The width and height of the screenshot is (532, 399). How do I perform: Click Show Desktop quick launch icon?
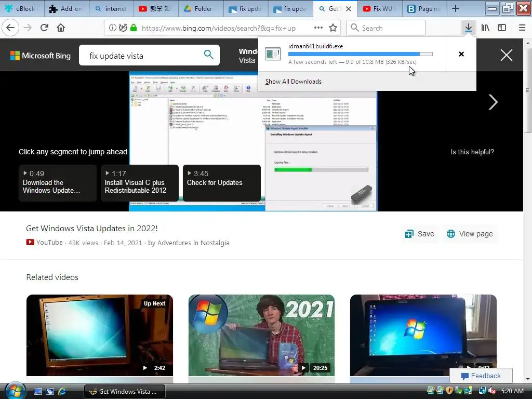point(37,392)
